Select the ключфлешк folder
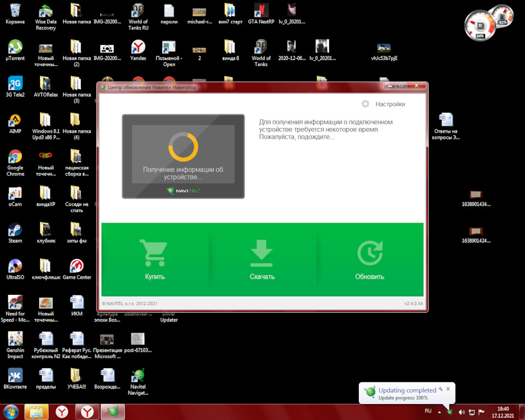The image size is (525, 420). tap(45, 270)
